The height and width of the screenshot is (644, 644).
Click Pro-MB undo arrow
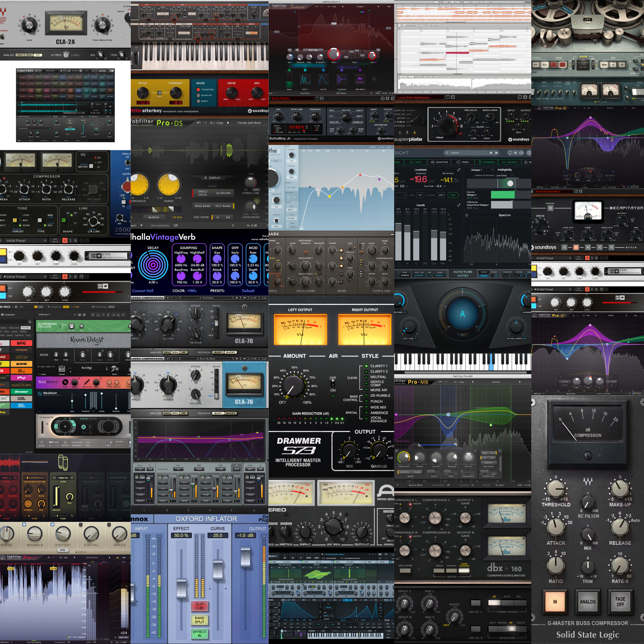click(x=440, y=382)
